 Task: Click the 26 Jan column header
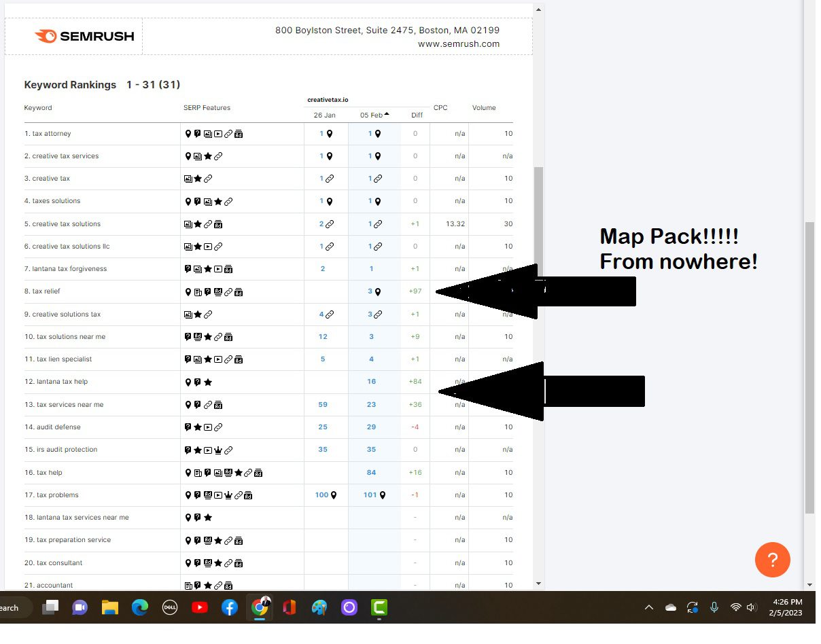[x=324, y=115]
